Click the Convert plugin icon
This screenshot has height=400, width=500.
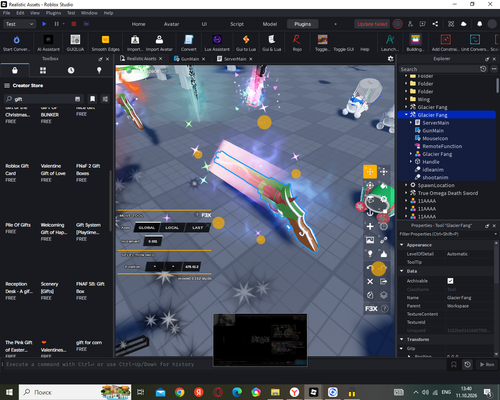pos(189,40)
